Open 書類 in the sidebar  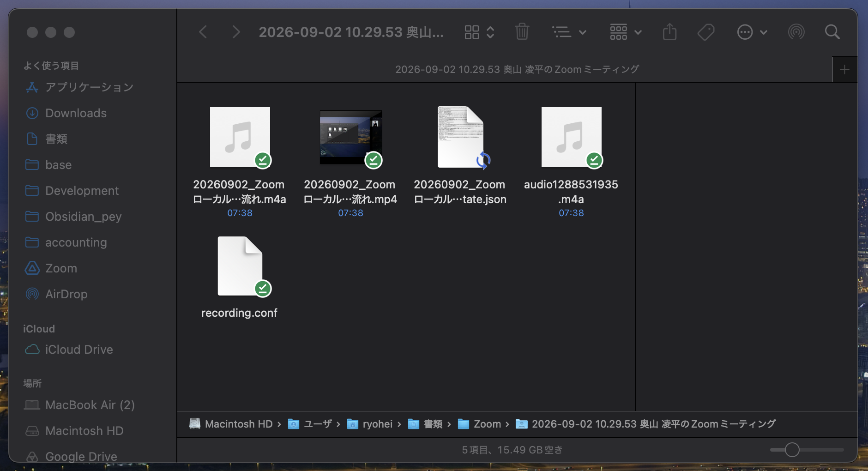(56, 139)
